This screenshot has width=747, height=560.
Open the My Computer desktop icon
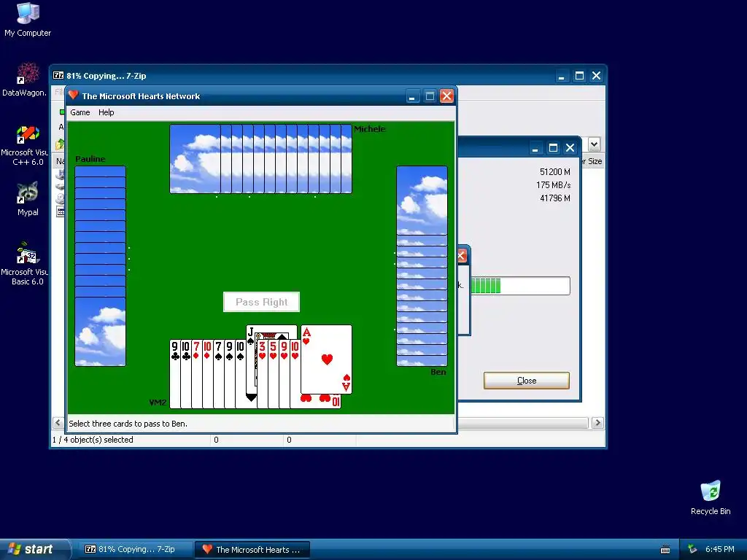pos(28,20)
